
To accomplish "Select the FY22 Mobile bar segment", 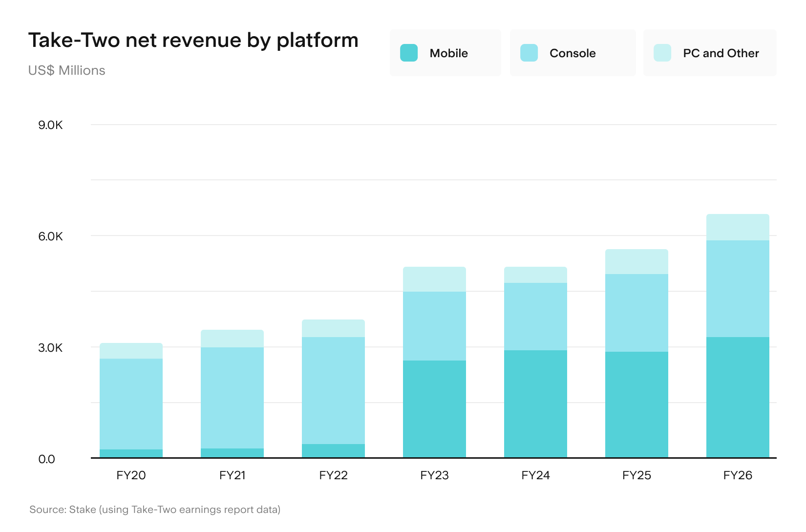I will click(333, 451).
